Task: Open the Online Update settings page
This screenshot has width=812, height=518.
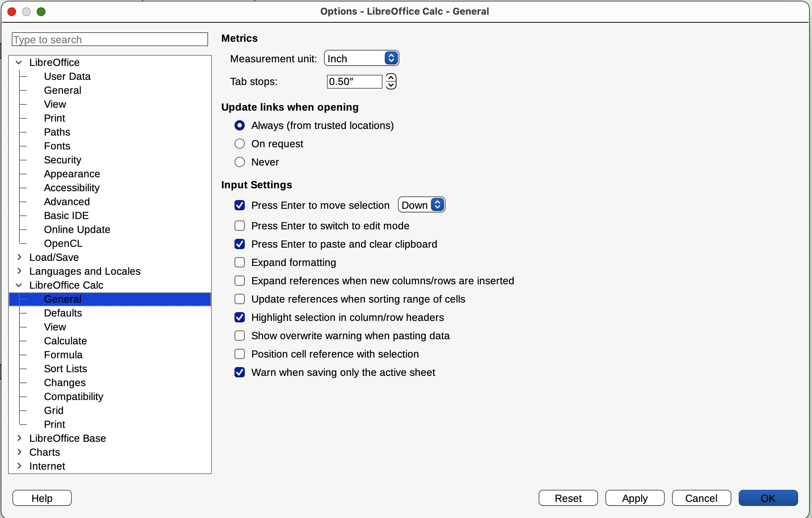Action: (x=77, y=230)
